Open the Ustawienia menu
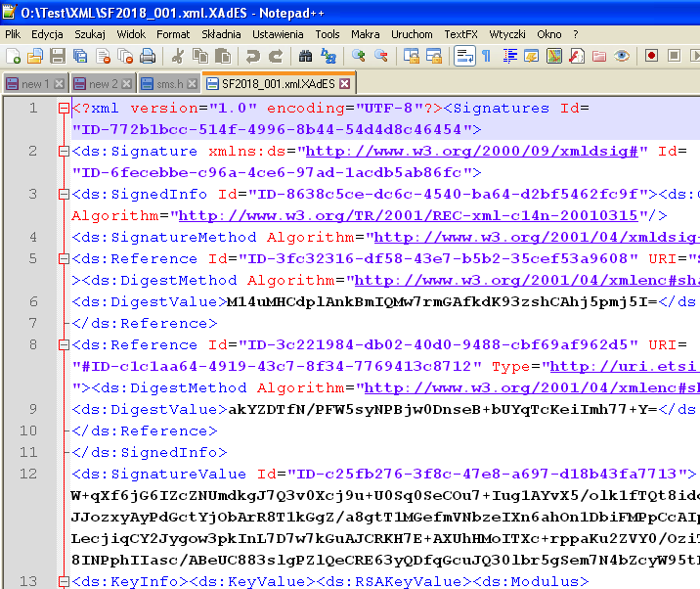 278,34
